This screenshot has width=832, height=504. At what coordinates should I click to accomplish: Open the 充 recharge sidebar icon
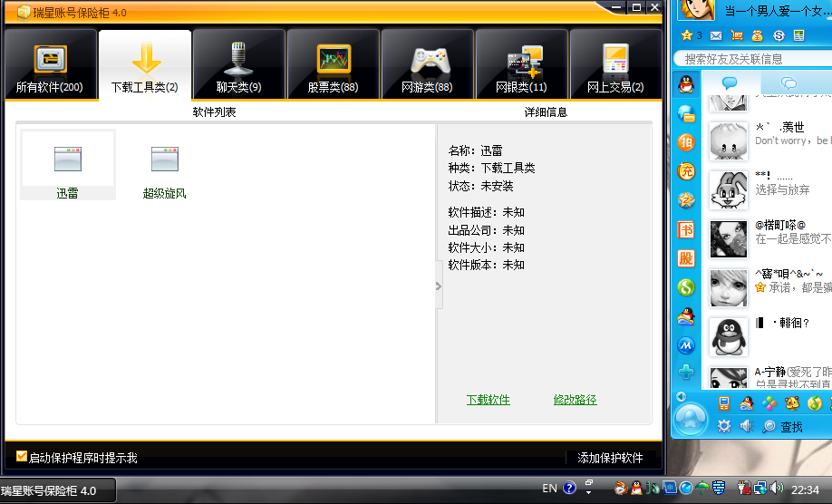click(x=686, y=170)
